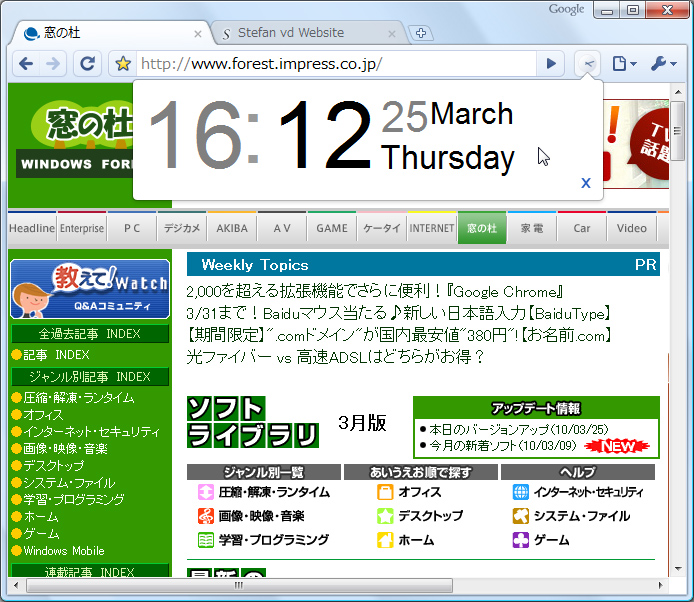
Task: Select the 窓の杜 browser tab
Action: pos(111,33)
